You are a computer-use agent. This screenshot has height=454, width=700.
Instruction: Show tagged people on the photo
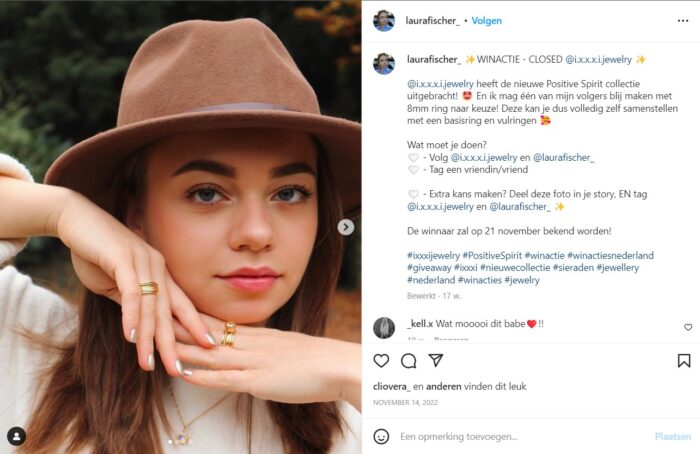[16, 436]
